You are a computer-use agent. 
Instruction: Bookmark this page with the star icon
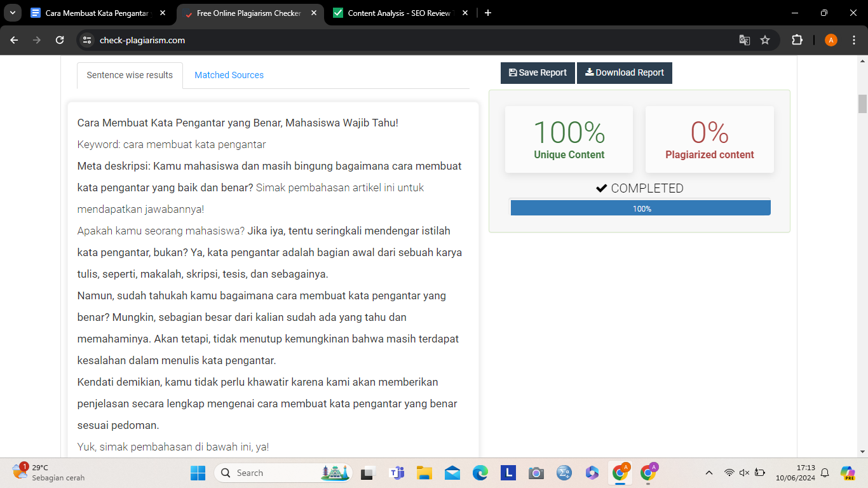click(765, 40)
